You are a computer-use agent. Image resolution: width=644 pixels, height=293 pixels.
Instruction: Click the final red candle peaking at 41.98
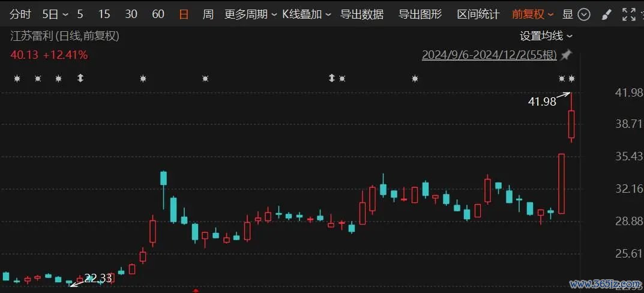(571, 124)
